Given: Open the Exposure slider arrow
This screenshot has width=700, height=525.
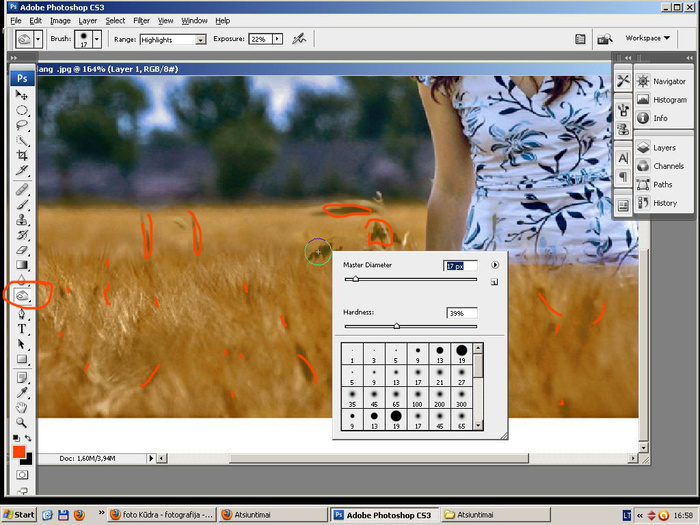Looking at the screenshot, I should (277, 39).
